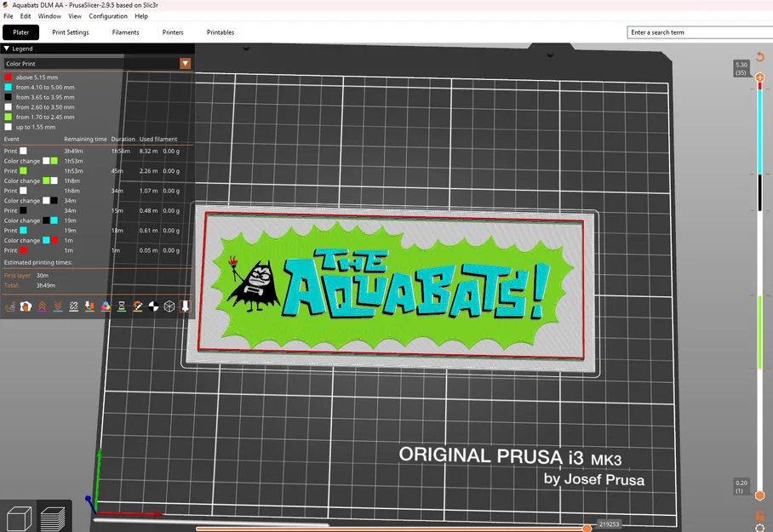The width and height of the screenshot is (773, 532).
Task: Click green swatch for '1.70 to 2.45 mm'
Action: [8, 117]
